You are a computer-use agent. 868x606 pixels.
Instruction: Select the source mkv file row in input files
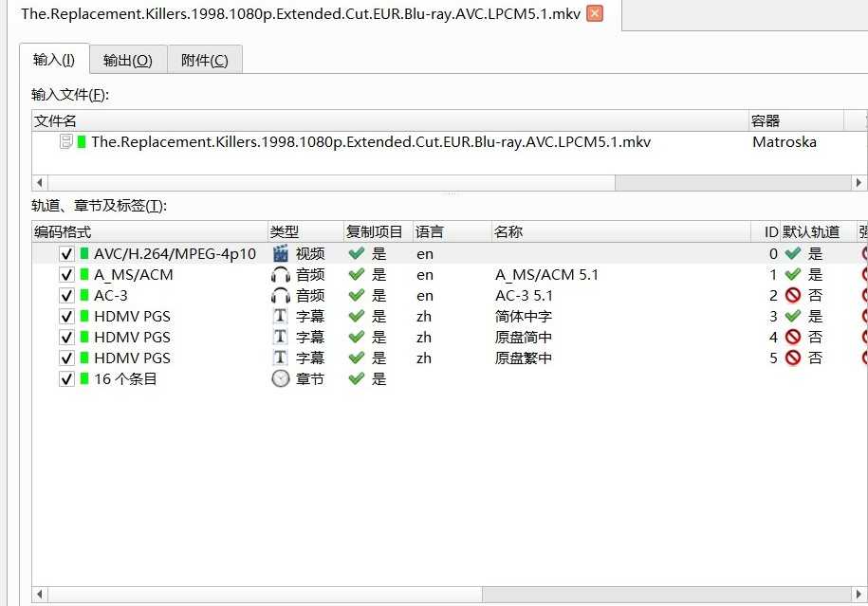pyautogui.click(x=449, y=141)
